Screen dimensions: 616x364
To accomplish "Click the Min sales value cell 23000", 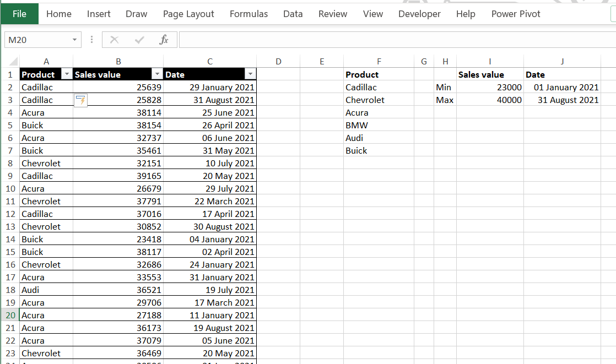I will pyautogui.click(x=490, y=87).
